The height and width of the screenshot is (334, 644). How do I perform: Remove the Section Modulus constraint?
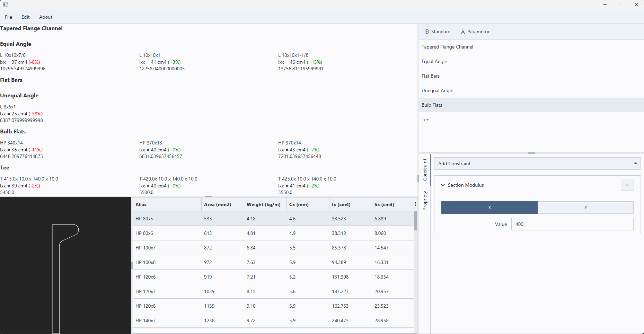coord(627,185)
